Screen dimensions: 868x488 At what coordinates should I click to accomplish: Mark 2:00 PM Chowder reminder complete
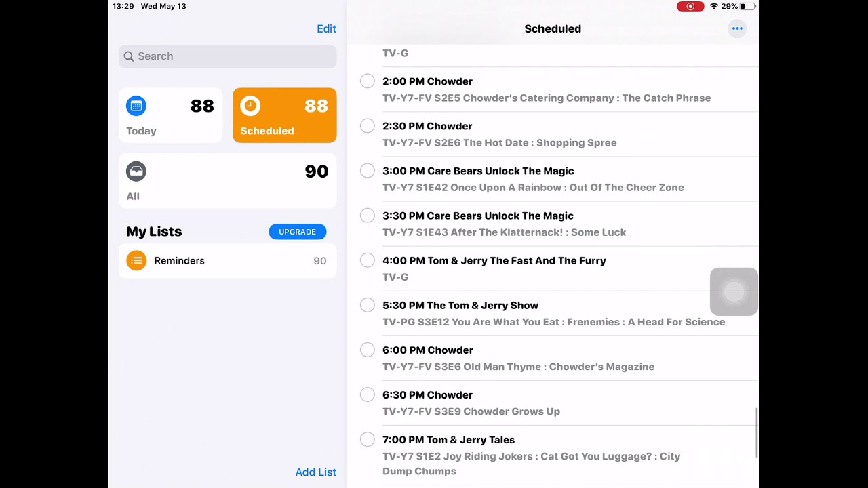click(368, 81)
